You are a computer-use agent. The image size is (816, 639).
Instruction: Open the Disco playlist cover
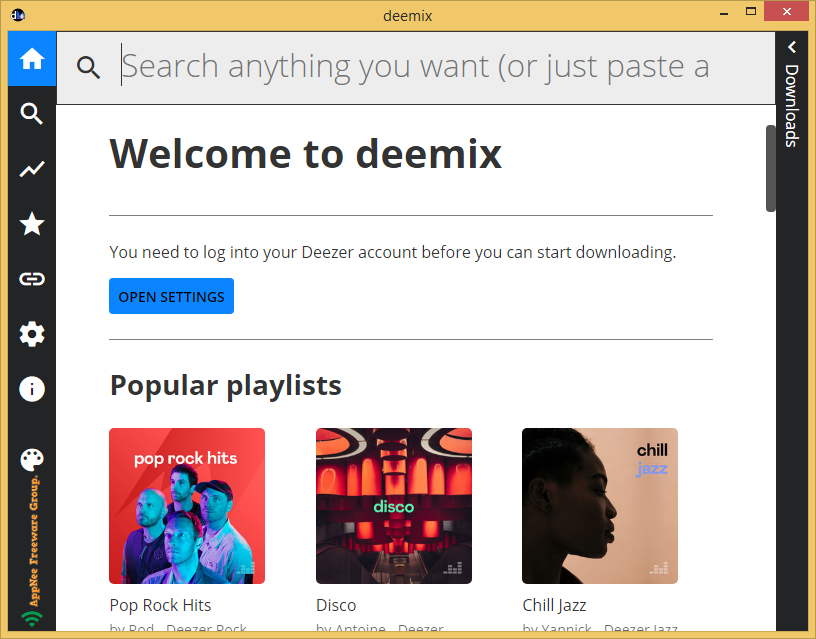394,506
